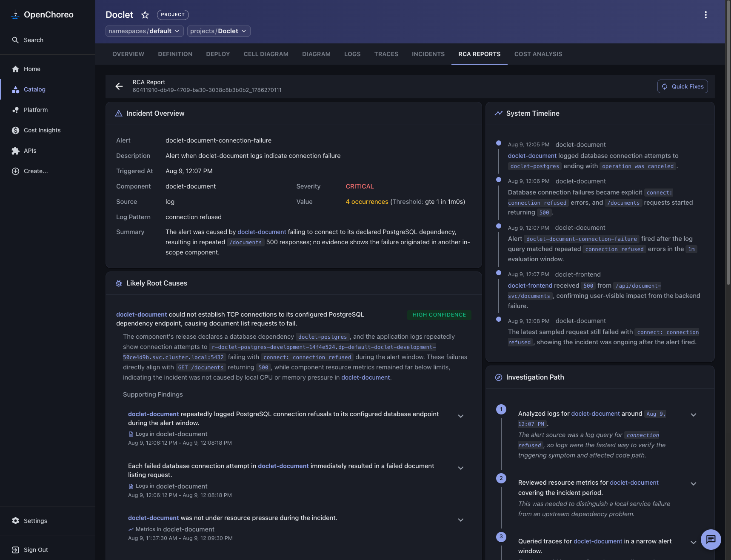
Task: Click the Cost Insights sidebar label
Action: 42,130
